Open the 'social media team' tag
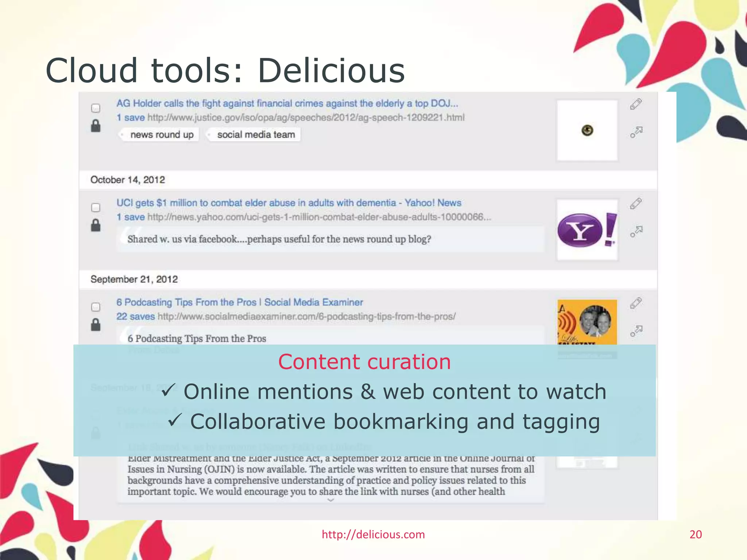The height and width of the screenshot is (560, 747). pos(253,135)
